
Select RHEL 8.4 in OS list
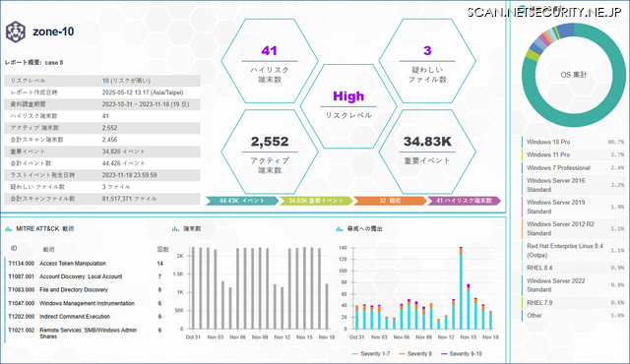(573, 268)
